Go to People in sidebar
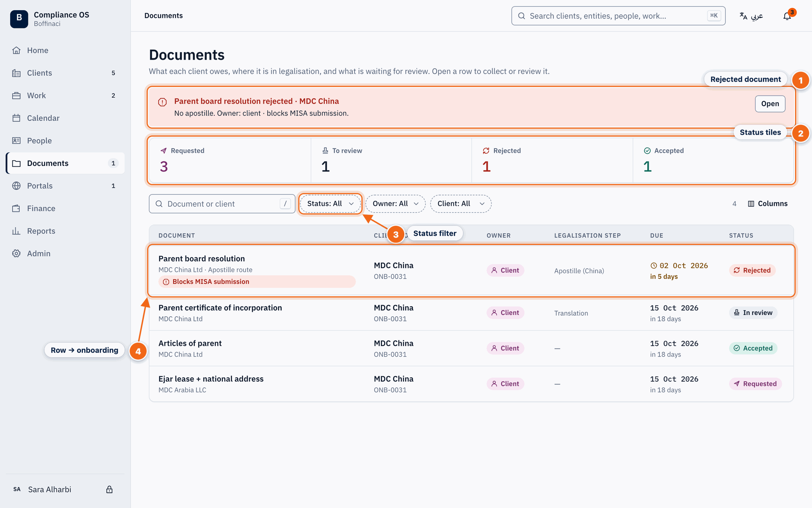The width and height of the screenshot is (812, 508). (65, 141)
